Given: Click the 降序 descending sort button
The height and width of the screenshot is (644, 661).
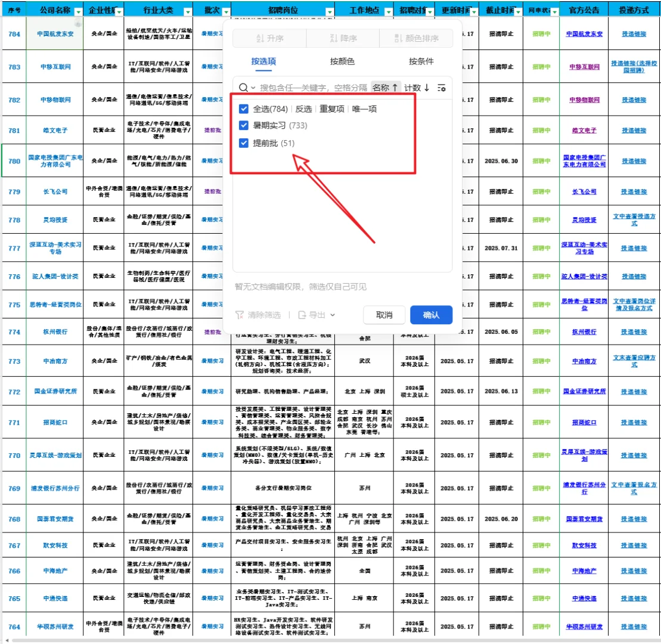Looking at the screenshot, I should [343, 38].
